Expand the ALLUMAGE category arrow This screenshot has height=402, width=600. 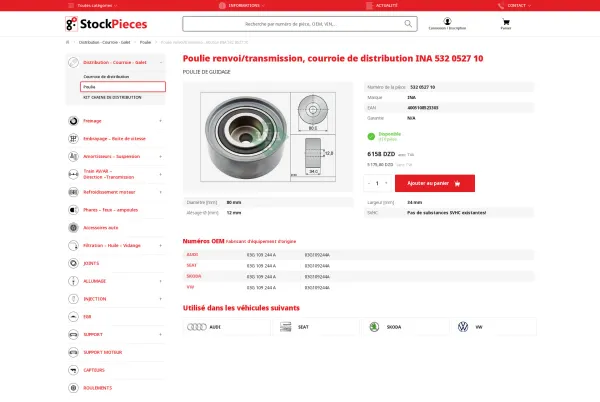[161, 281]
